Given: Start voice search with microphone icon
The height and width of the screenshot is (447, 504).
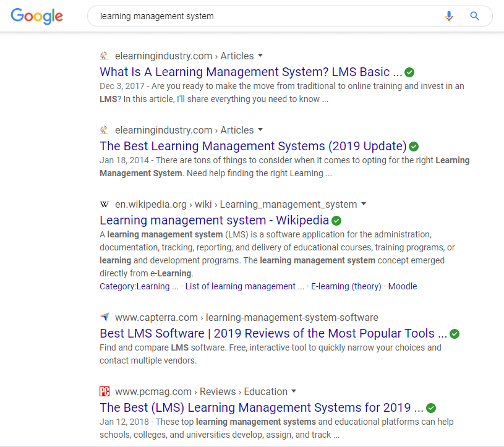Looking at the screenshot, I should [449, 15].
